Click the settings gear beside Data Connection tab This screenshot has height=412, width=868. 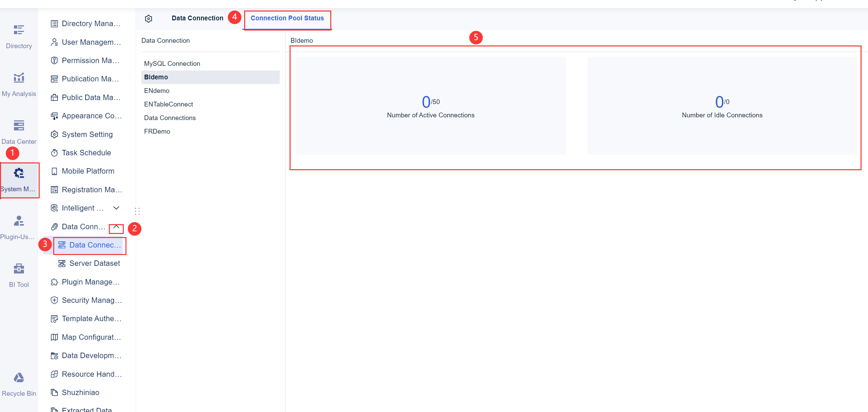tap(148, 19)
